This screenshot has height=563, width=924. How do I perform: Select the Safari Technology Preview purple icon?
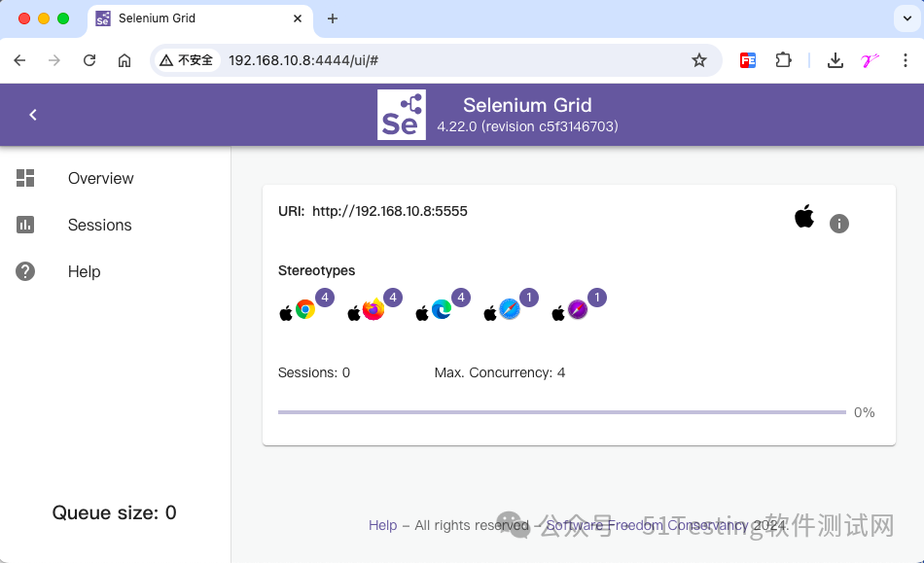coord(578,309)
